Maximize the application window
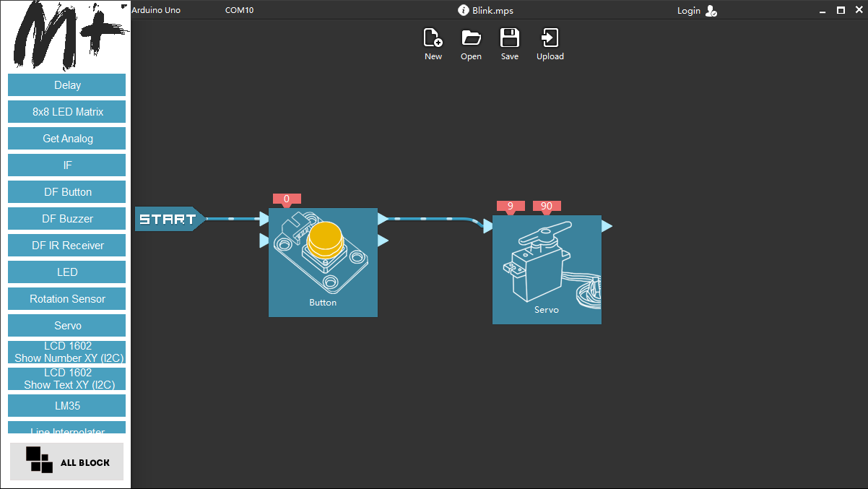Viewport: 868px width, 489px height. 841,10
